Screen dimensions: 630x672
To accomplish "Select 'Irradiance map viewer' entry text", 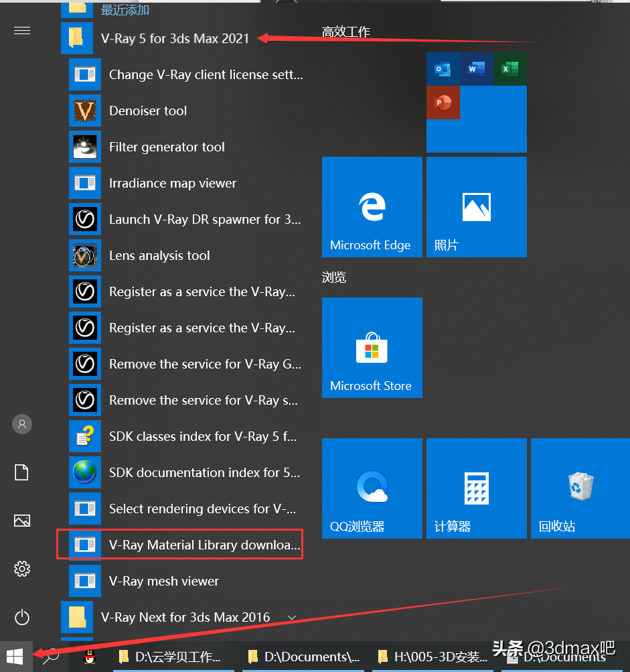I will click(x=173, y=183).
